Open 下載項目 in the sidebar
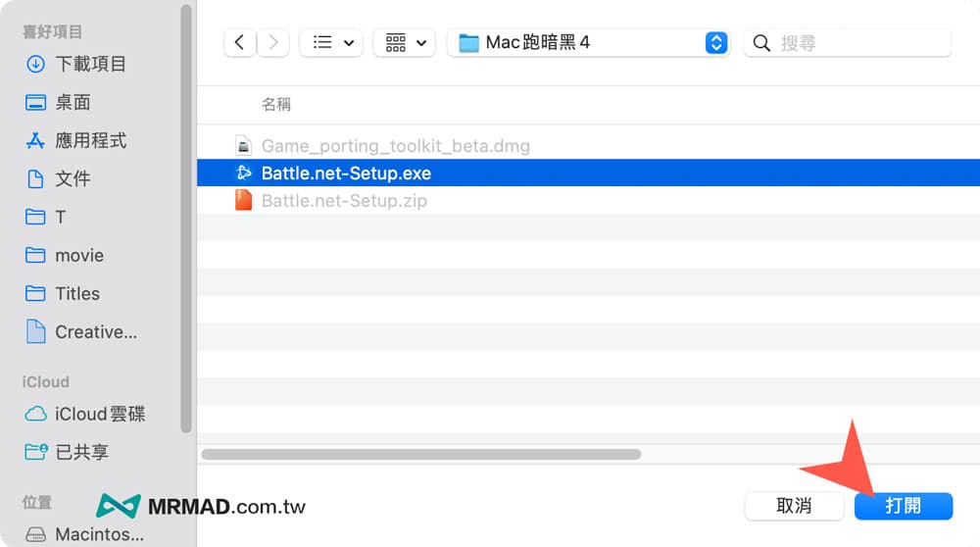 pyautogui.click(x=90, y=64)
